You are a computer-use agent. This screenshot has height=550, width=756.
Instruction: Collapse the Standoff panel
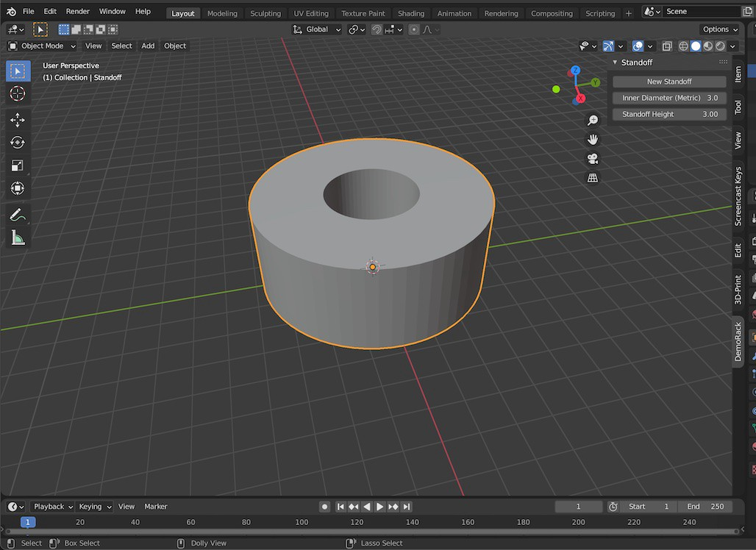point(615,63)
